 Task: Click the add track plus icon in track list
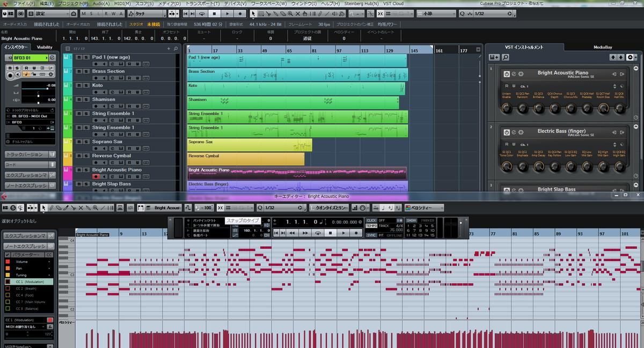(x=169, y=49)
